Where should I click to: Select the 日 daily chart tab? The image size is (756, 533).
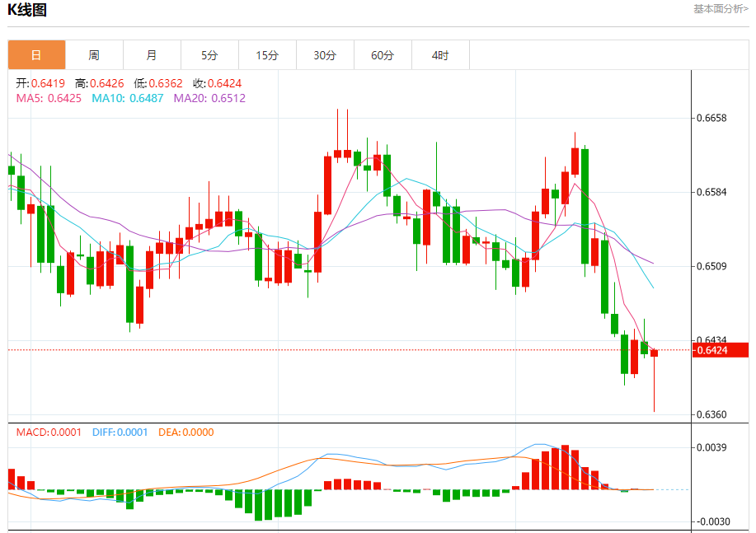point(36,55)
